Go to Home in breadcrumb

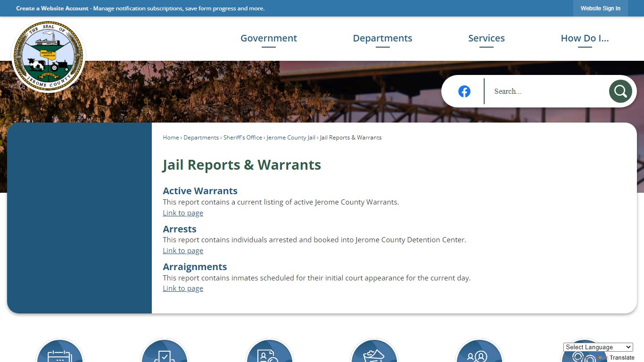coord(171,138)
